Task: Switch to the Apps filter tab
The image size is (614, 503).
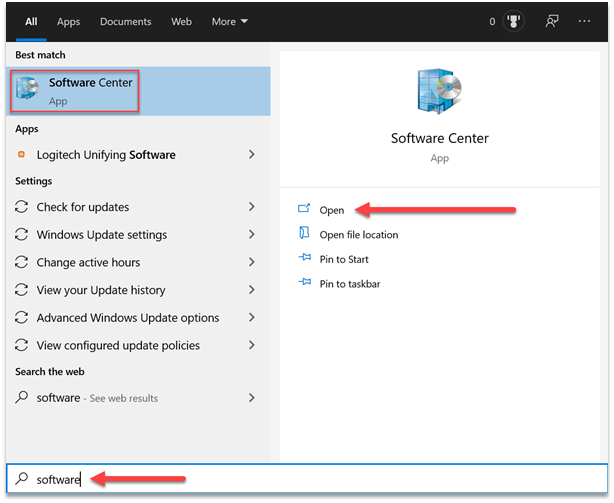Action: (68, 21)
